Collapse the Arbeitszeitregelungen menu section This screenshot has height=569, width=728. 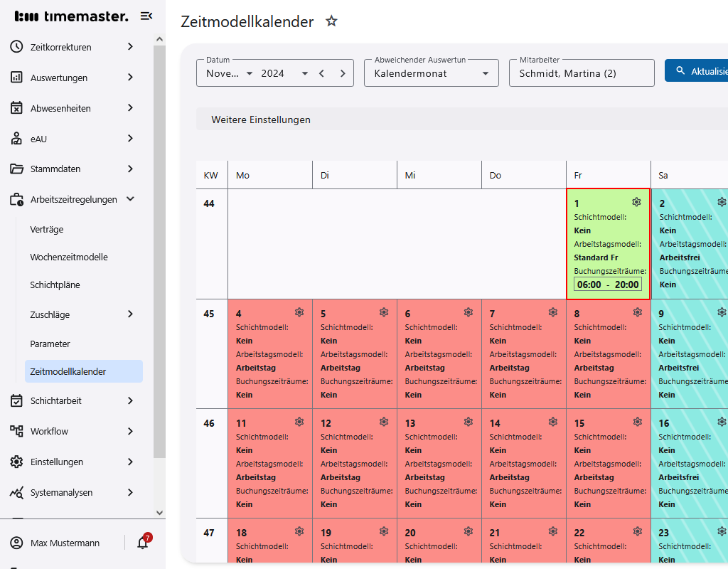130,199
